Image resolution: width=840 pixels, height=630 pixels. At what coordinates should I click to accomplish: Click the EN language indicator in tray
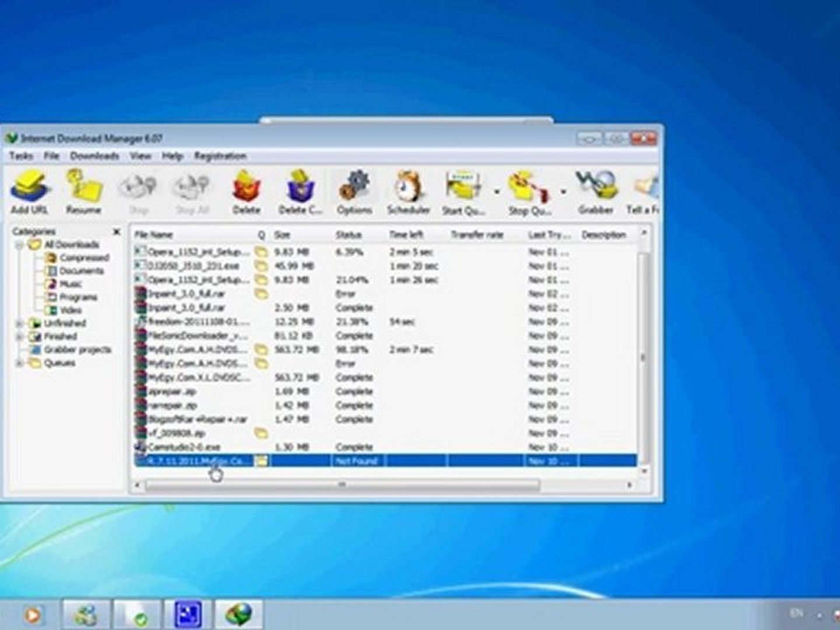click(x=796, y=613)
